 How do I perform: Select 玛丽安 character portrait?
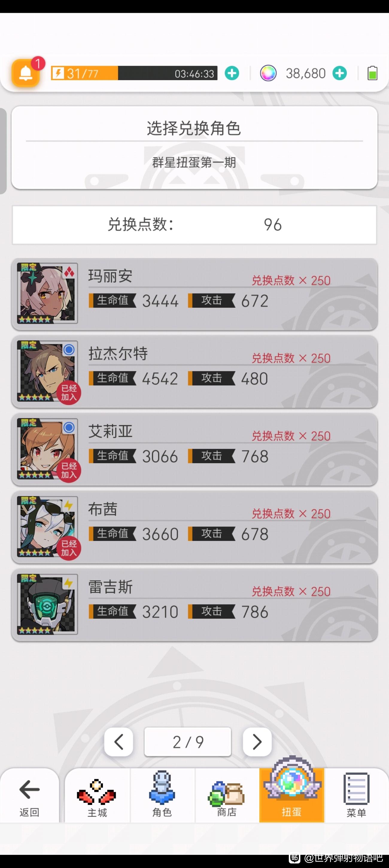(x=48, y=293)
